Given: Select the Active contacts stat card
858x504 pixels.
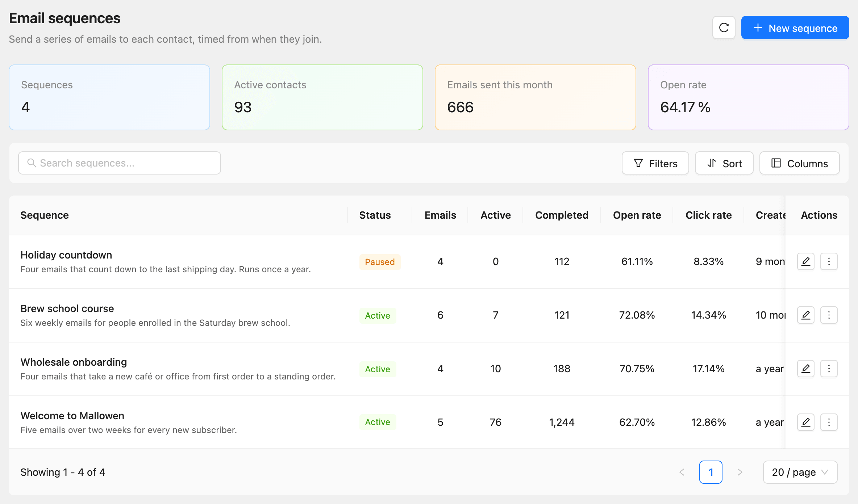Looking at the screenshot, I should click(322, 97).
